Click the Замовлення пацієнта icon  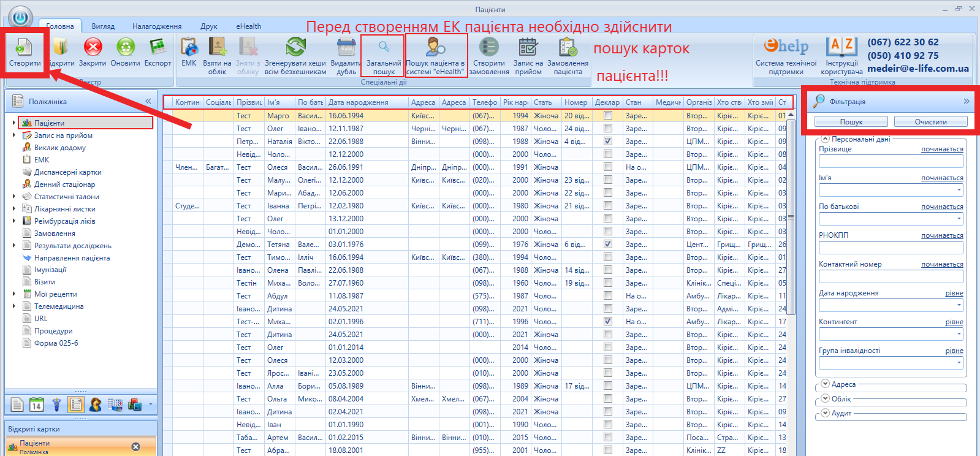click(x=568, y=47)
